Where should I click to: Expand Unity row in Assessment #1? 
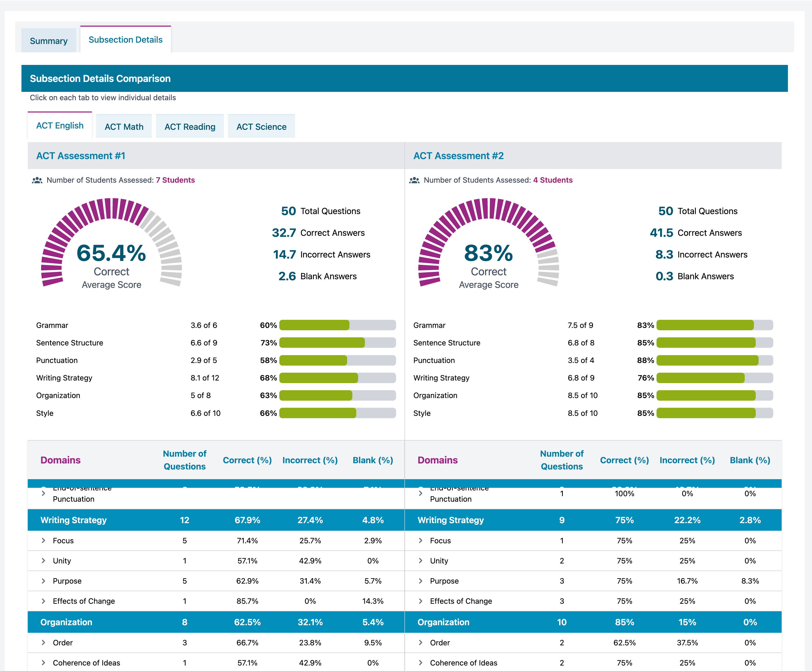coord(43,561)
